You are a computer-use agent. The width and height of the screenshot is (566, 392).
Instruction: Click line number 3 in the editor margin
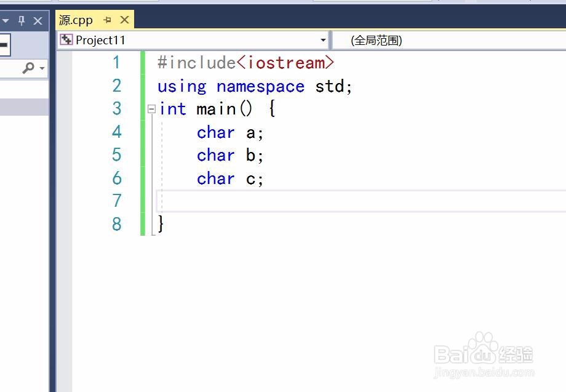[x=117, y=109]
